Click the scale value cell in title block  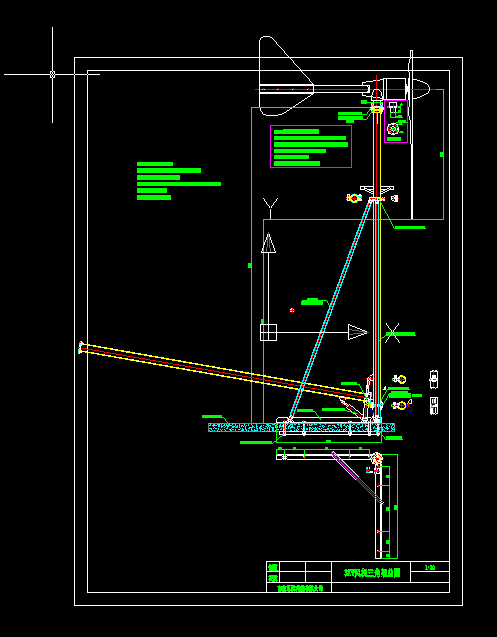click(x=430, y=567)
